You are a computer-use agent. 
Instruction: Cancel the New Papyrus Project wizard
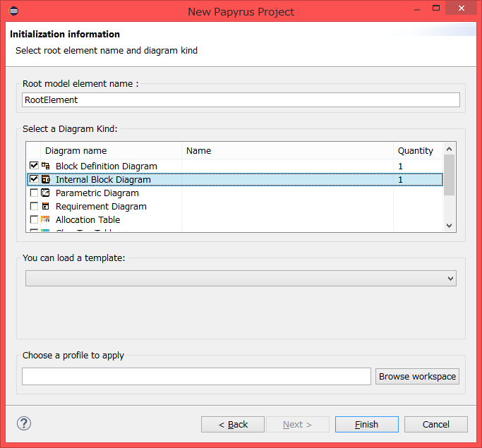[436, 424]
